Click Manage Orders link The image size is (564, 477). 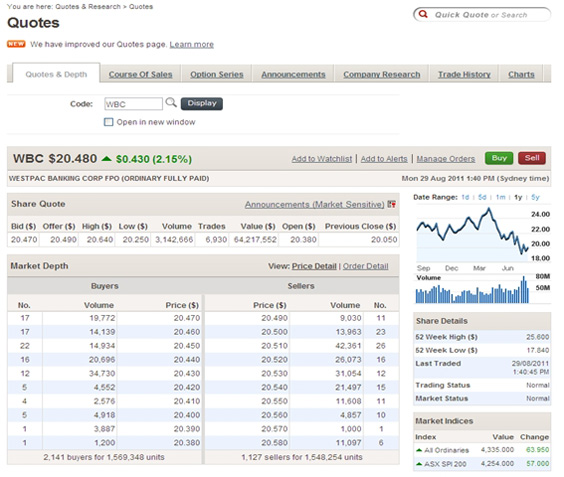446,159
